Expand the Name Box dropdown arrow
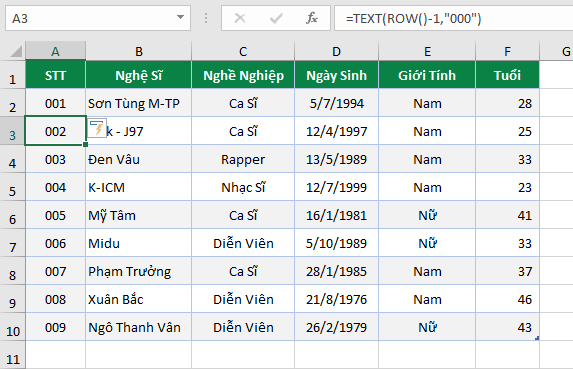The height and width of the screenshot is (369, 573). tap(180, 17)
